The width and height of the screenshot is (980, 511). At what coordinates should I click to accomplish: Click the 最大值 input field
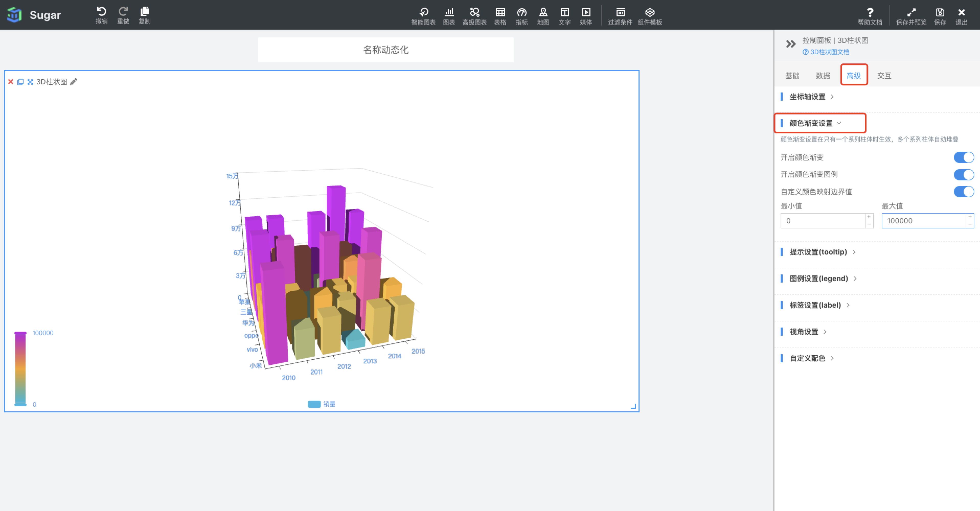pyautogui.click(x=924, y=221)
